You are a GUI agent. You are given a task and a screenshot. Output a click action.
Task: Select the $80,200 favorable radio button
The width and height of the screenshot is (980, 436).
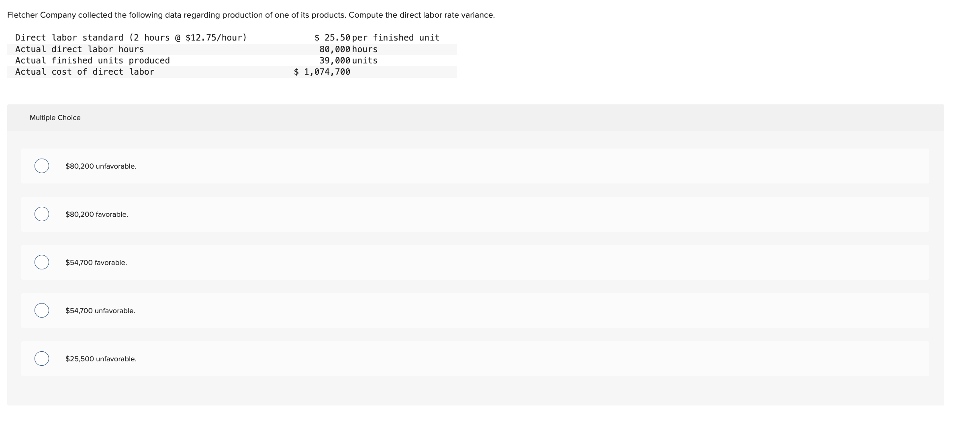pos(42,214)
